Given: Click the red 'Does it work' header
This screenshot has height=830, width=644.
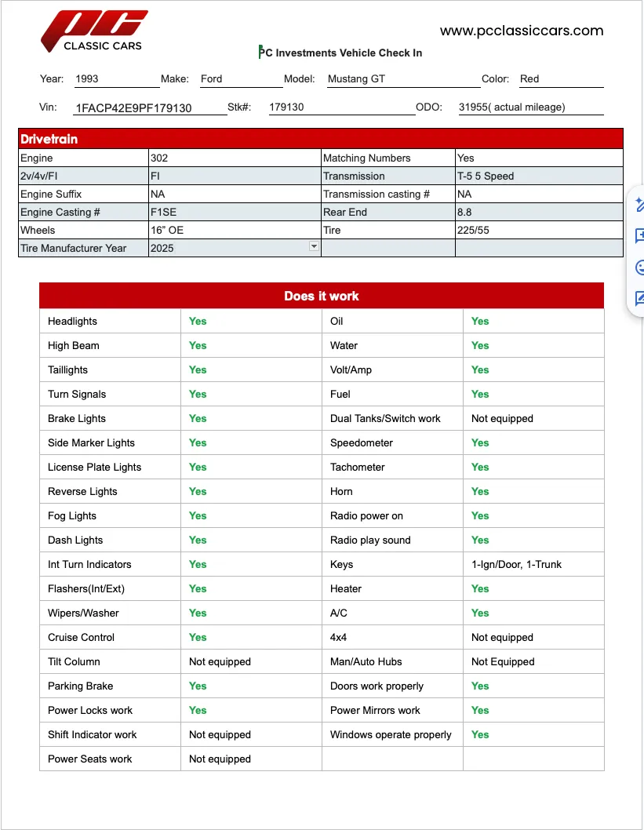Looking at the screenshot, I should (x=321, y=296).
